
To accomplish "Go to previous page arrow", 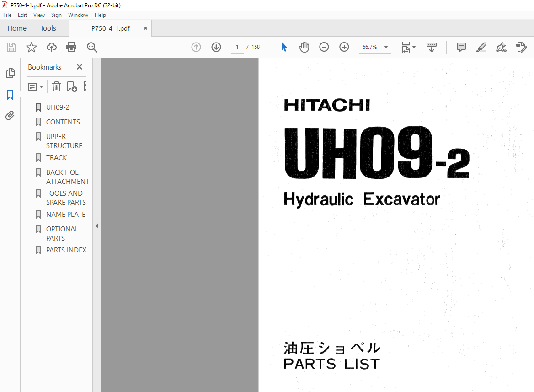I will (196, 47).
